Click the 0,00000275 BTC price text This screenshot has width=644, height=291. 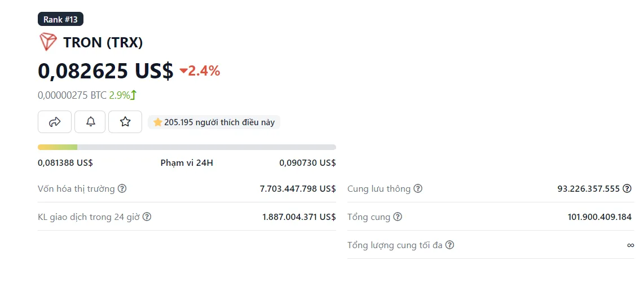point(72,95)
